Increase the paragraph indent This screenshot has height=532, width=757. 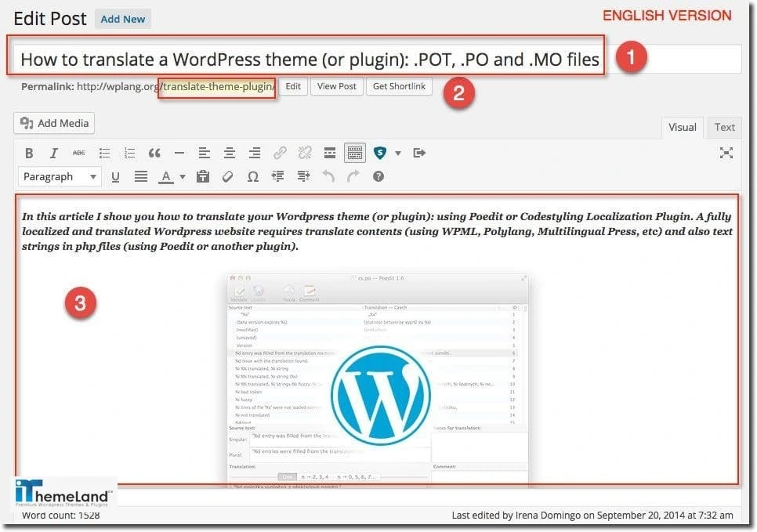click(x=303, y=177)
